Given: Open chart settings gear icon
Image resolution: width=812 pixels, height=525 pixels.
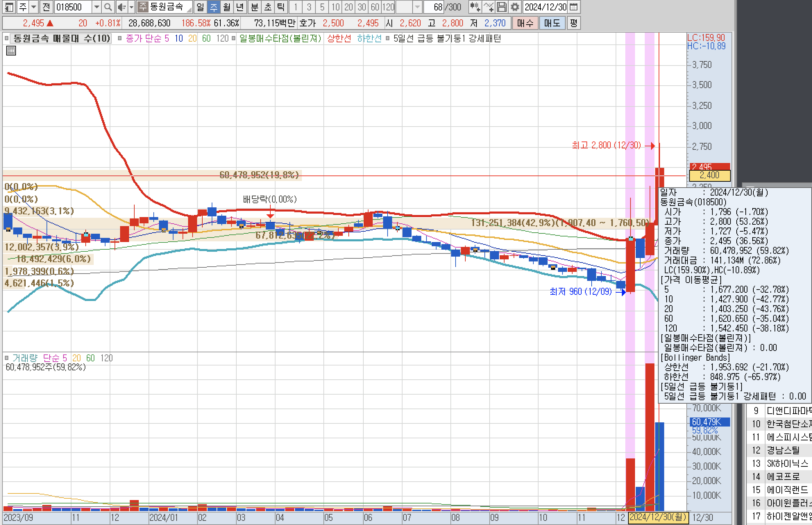Looking at the screenshot, I should [x=515, y=7].
